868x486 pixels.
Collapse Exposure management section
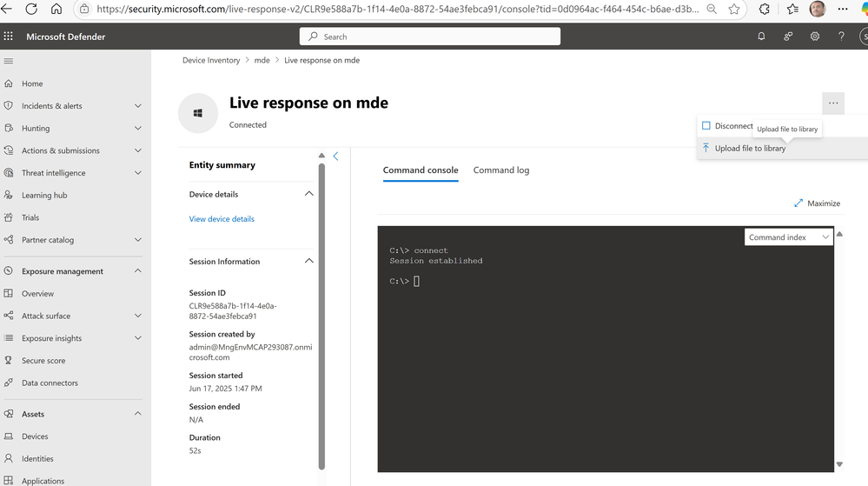[138, 271]
